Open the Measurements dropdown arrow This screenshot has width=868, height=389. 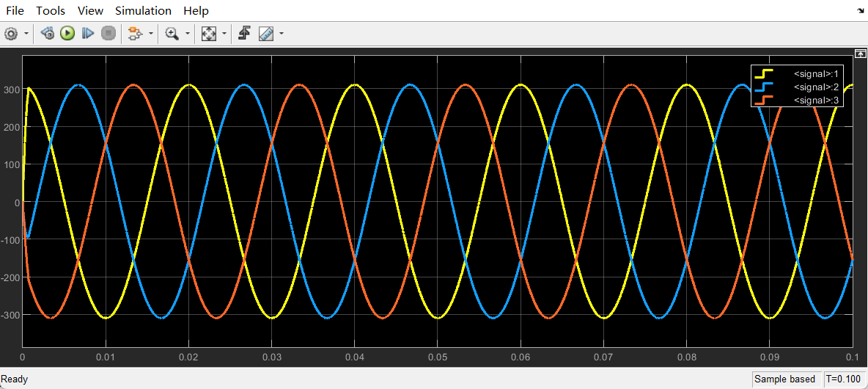click(x=281, y=34)
